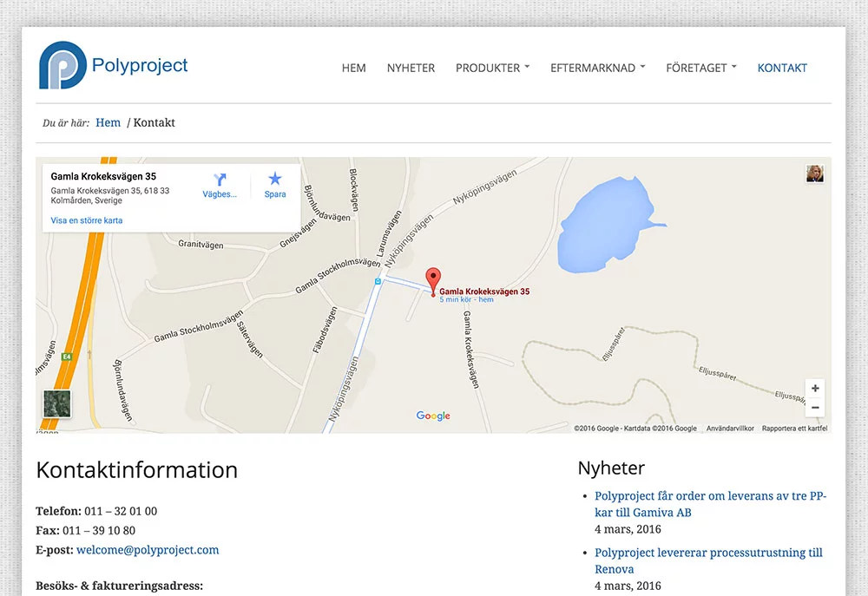This screenshot has width=868, height=596.
Task: Click the Google logo on map
Action: (x=433, y=416)
